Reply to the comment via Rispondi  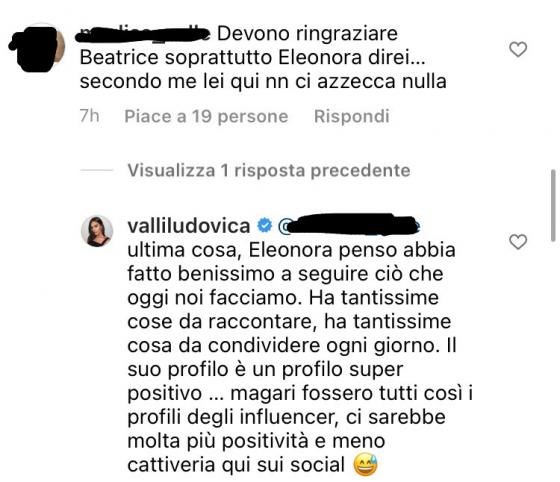click(x=351, y=116)
